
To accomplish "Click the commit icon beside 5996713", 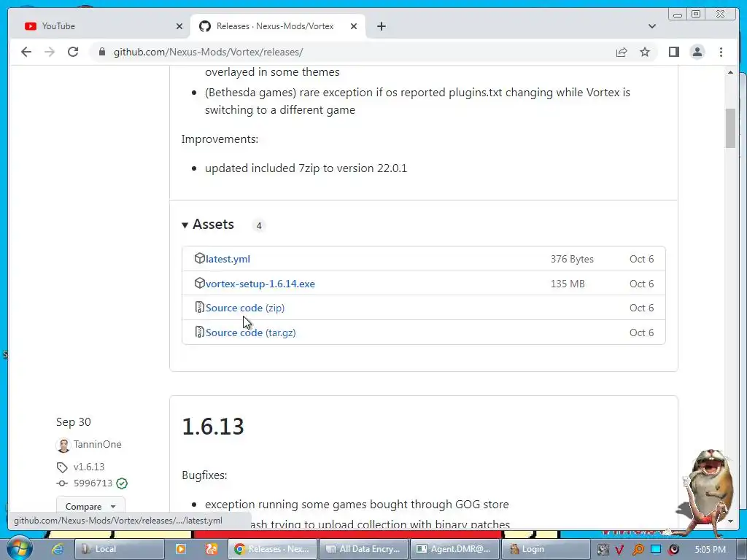I will (x=62, y=483).
